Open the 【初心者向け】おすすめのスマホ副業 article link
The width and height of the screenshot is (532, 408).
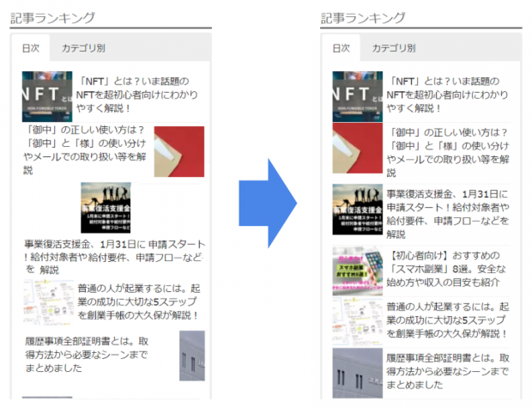[x=446, y=270]
